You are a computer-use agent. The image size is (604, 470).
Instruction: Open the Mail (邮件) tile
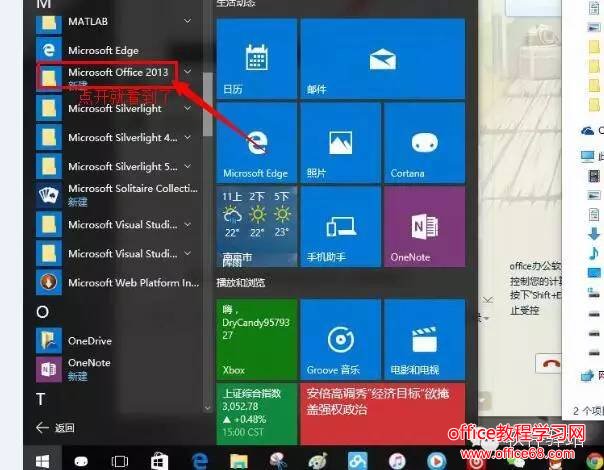(x=383, y=59)
